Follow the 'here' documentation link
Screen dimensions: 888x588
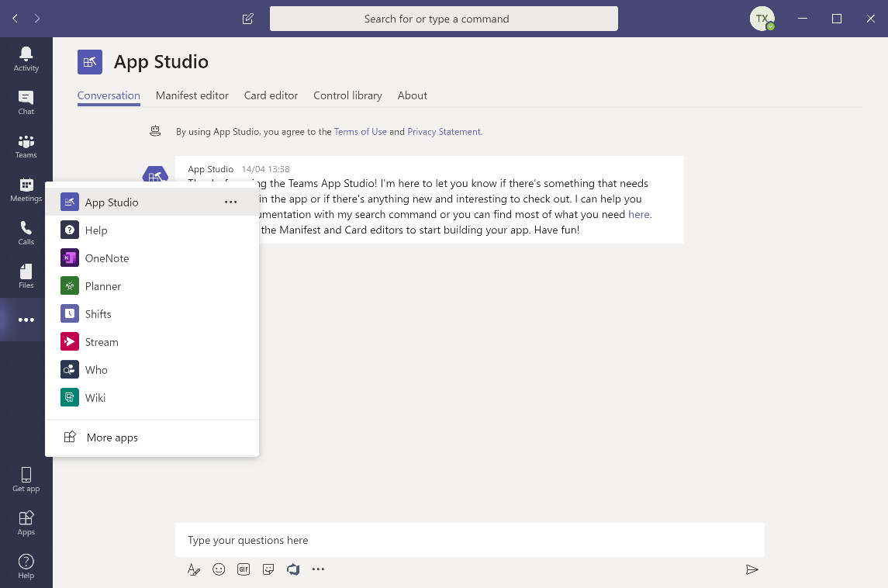[639, 215]
